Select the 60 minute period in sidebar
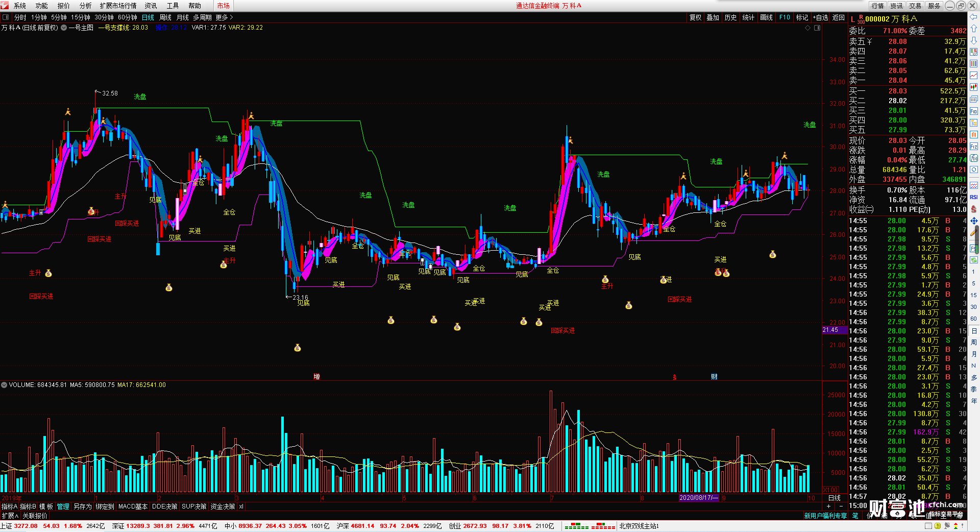 point(974,319)
